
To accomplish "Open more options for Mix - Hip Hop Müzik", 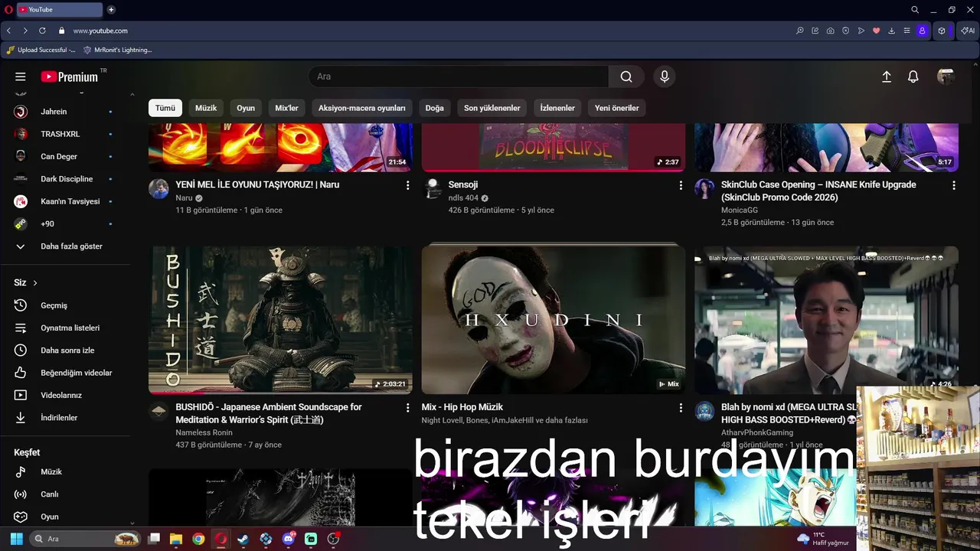I will pyautogui.click(x=681, y=408).
